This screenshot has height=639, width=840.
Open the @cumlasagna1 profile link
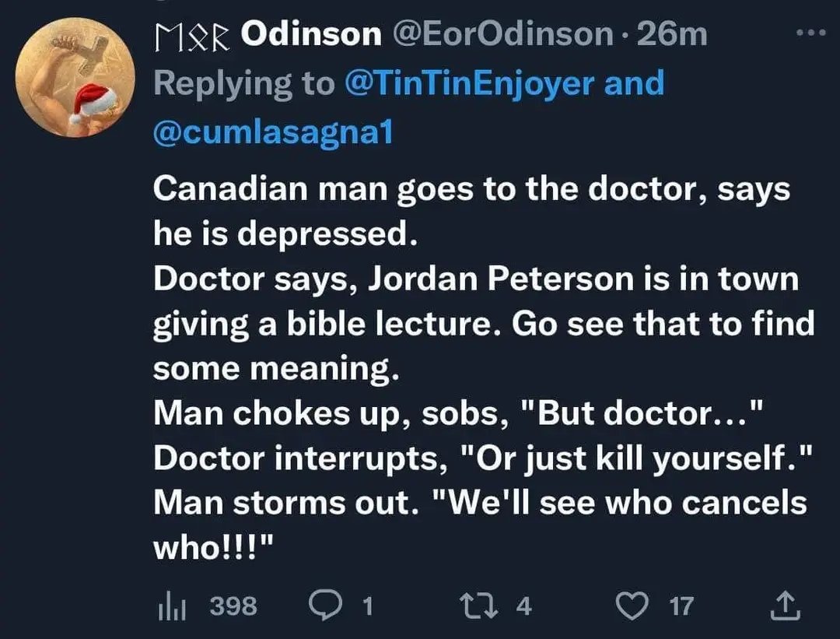pyautogui.click(x=273, y=132)
